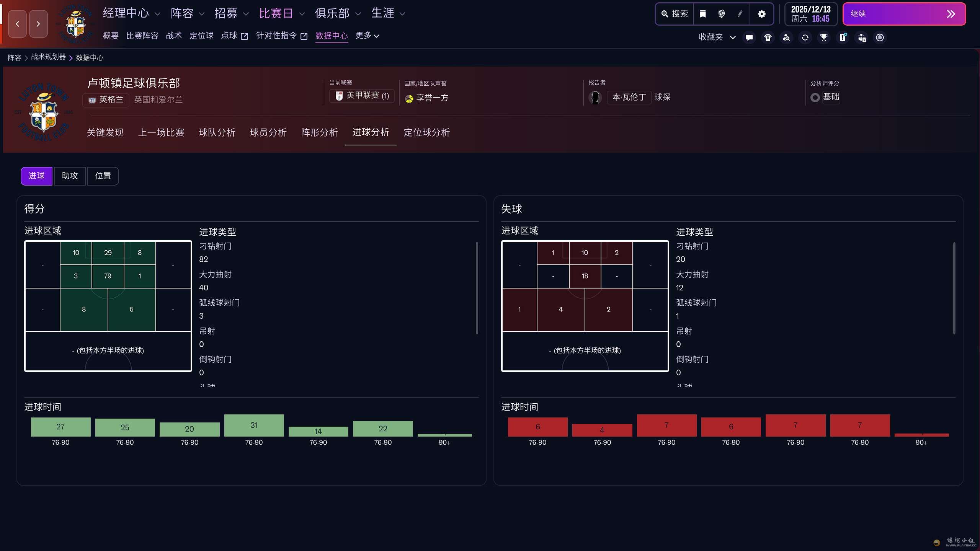The image size is (980, 551).
Task: Select the 基础 analyst rating radio
Action: pyautogui.click(x=816, y=97)
